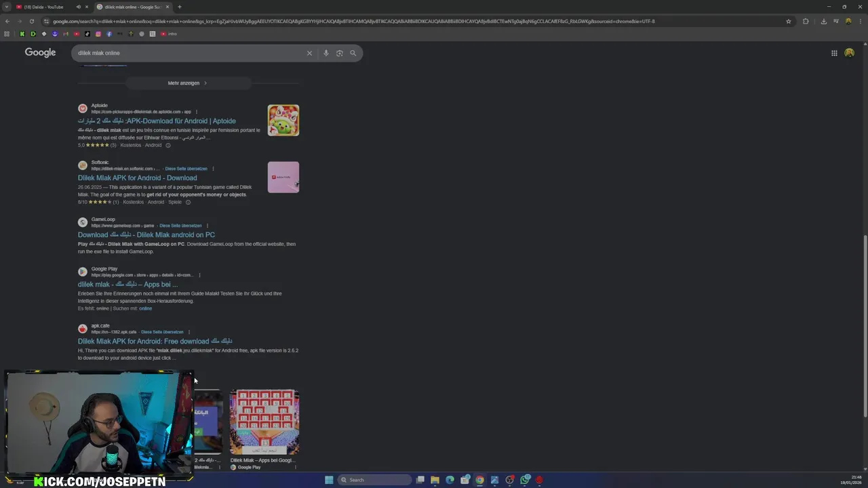Open Google Lens image search icon
This screenshot has height=488, width=868.
click(340, 53)
